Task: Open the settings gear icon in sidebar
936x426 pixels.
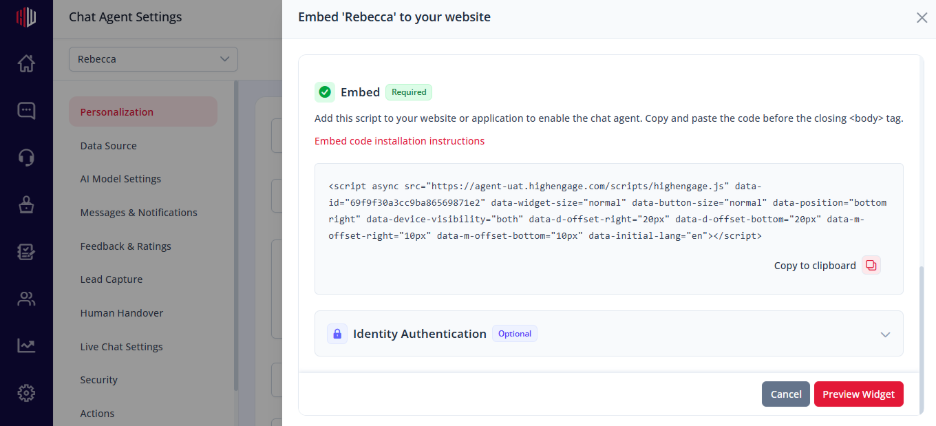Action: pos(26,393)
